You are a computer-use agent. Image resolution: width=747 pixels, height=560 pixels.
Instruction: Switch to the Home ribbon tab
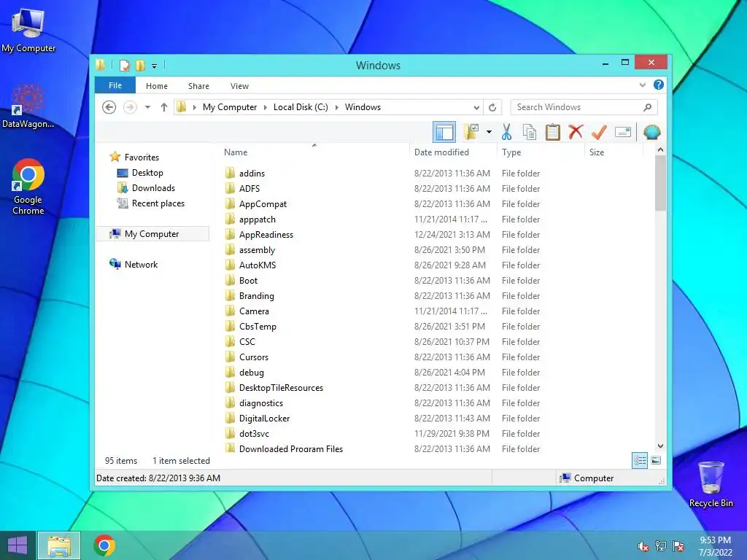157,86
